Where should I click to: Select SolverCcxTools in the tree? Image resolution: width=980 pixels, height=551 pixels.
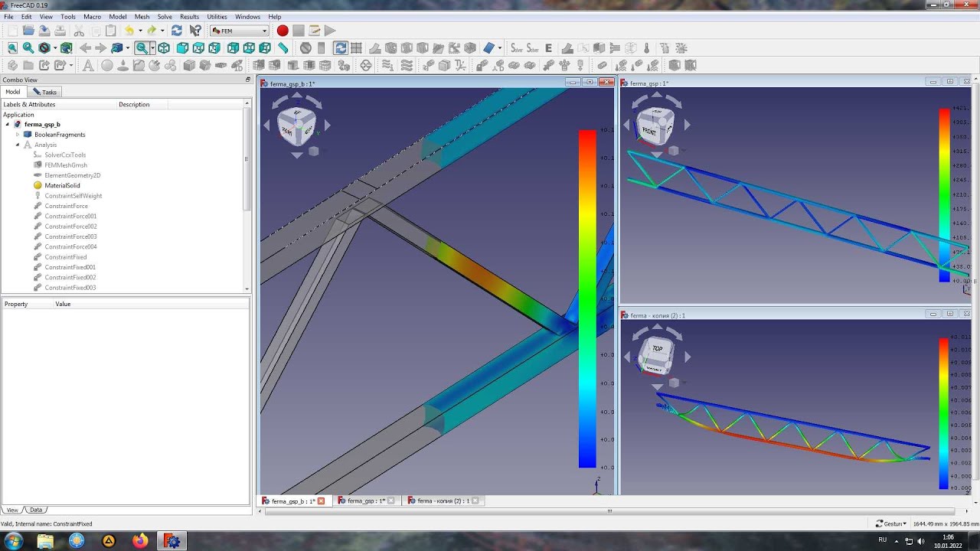65,155
